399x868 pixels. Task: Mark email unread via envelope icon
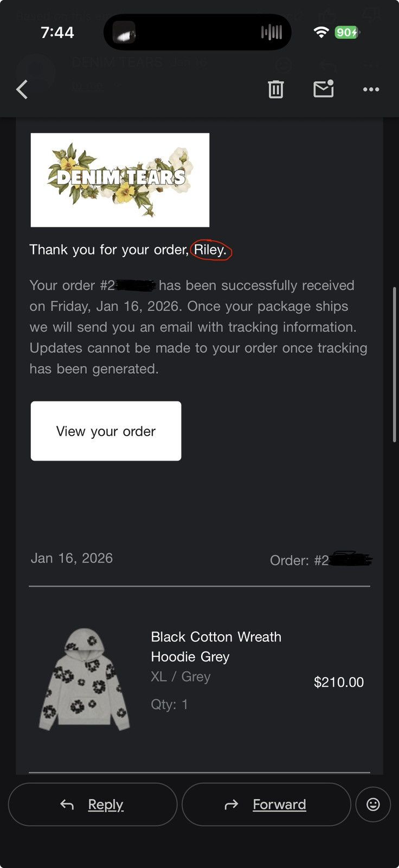(x=324, y=88)
